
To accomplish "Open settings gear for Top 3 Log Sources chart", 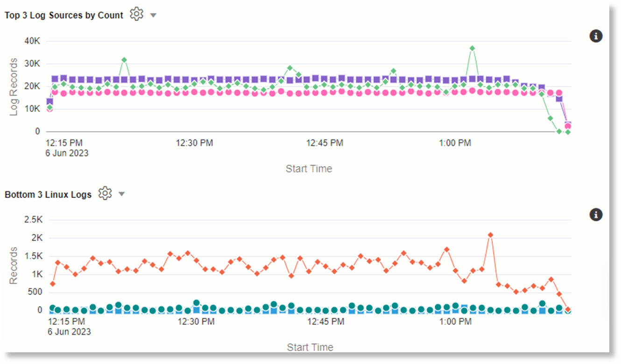I will (x=136, y=14).
